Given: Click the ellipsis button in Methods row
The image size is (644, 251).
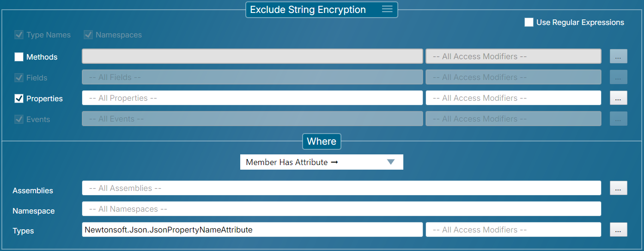Looking at the screenshot, I should (x=619, y=56).
